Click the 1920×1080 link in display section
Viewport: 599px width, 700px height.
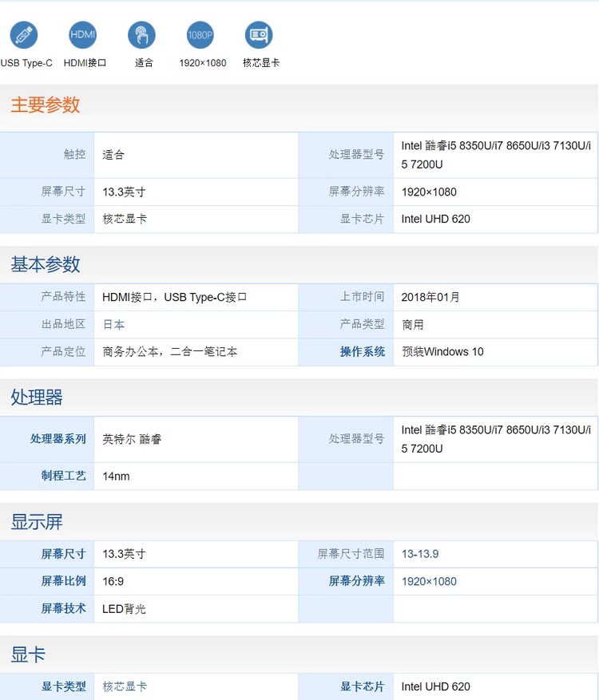429,581
